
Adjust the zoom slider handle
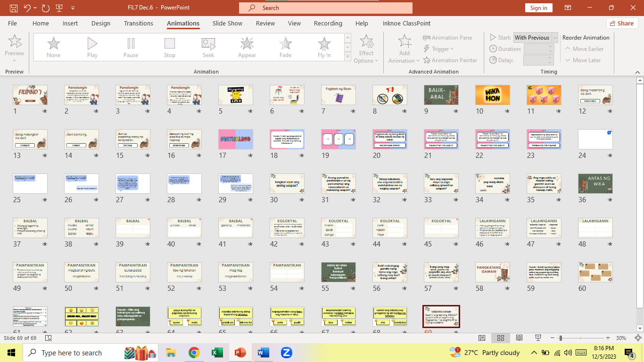click(x=561, y=338)
